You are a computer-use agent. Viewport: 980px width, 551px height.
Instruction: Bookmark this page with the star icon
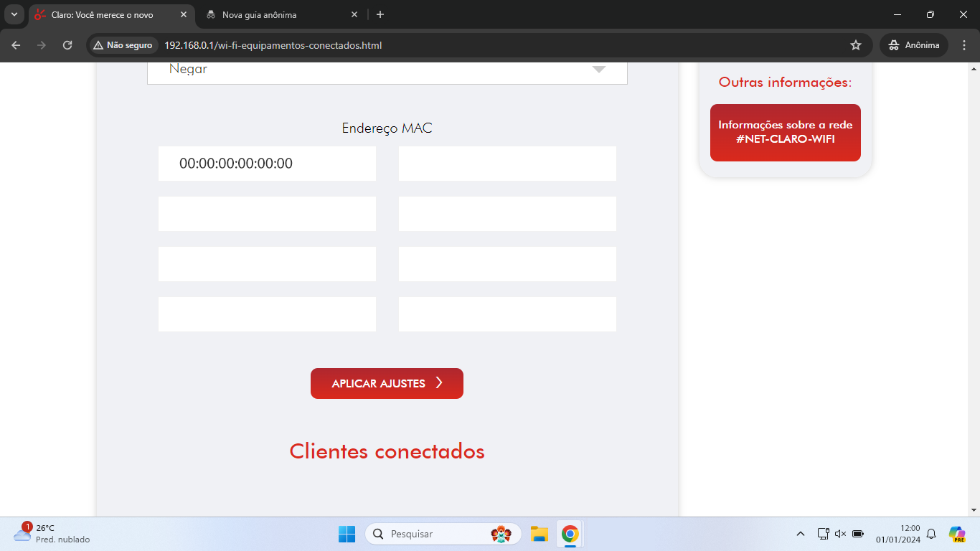(856, 45)
